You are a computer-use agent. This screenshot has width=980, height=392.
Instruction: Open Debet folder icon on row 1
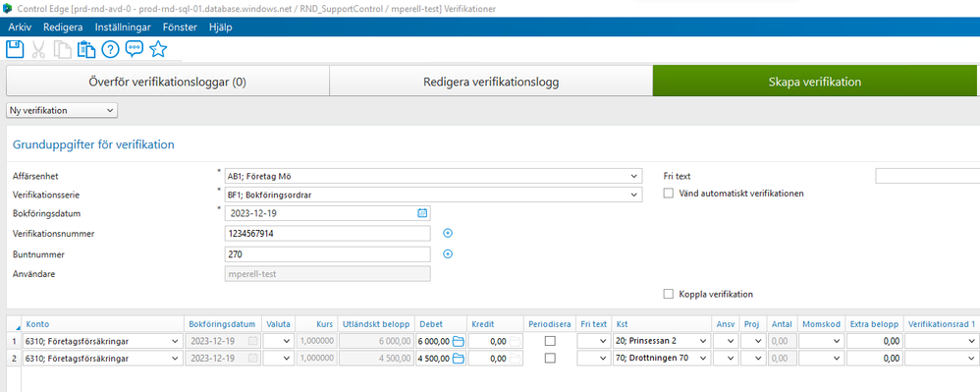coord(459,341)
